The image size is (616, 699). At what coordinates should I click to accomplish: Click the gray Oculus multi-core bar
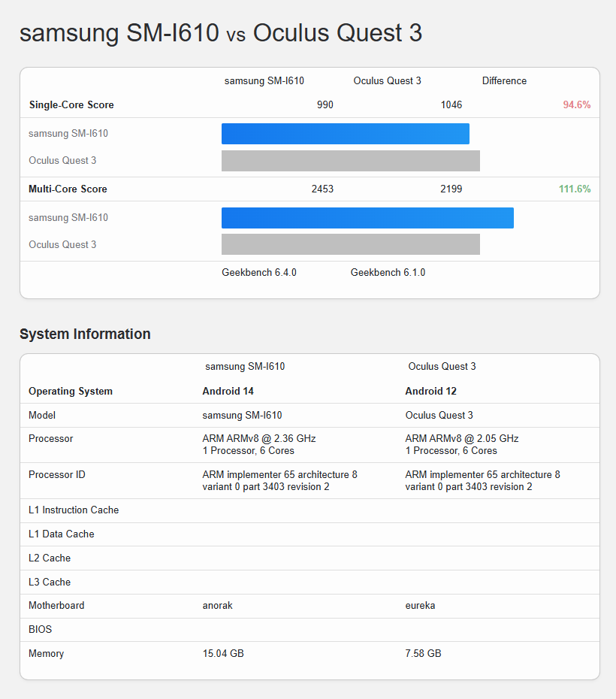pos(351,244)
